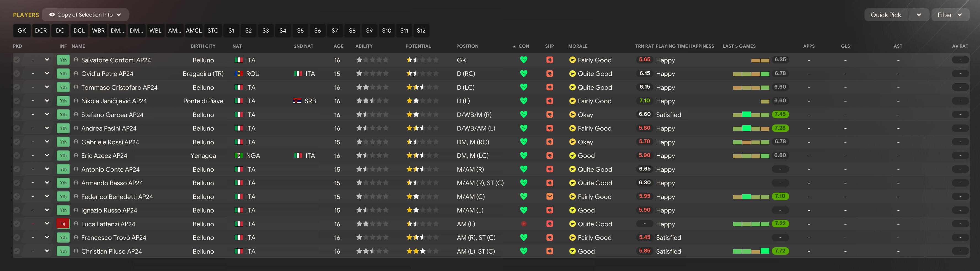
Task: Click the Quick Pick button
Action: (x=886, y=15)
